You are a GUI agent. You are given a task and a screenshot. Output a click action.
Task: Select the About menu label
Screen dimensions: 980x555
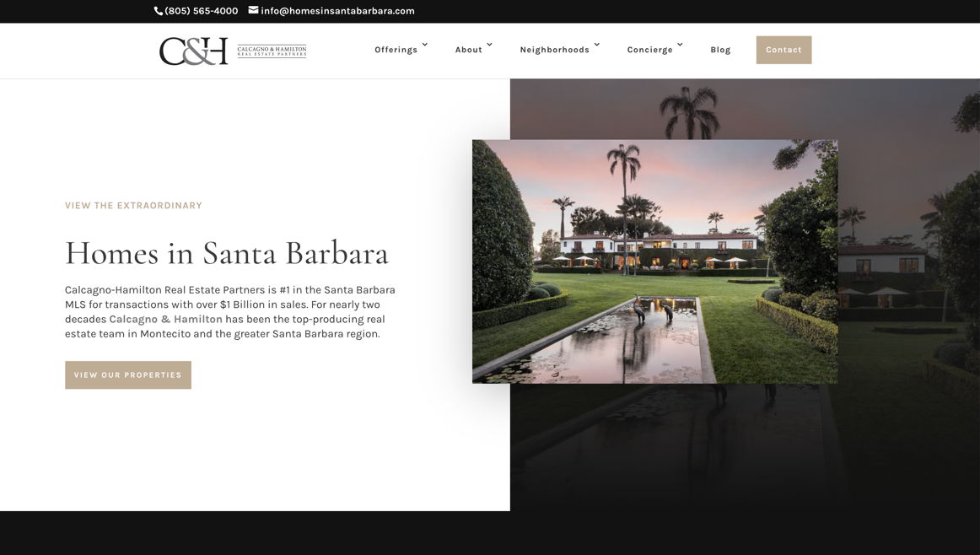468,50
